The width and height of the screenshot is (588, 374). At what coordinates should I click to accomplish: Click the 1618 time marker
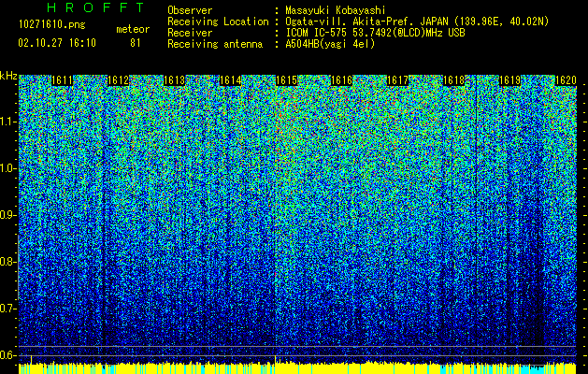coord(453,80)
